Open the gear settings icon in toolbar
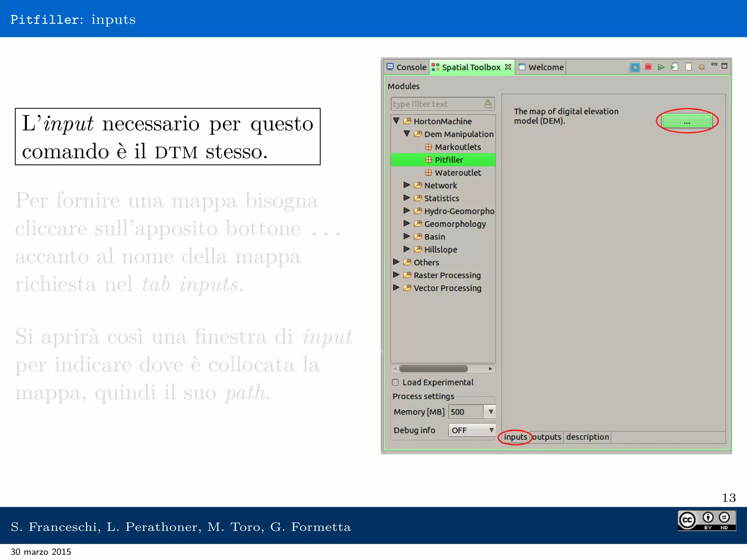Image resolution: width=747 pixels, height=560 pixels. coord(701,67)
